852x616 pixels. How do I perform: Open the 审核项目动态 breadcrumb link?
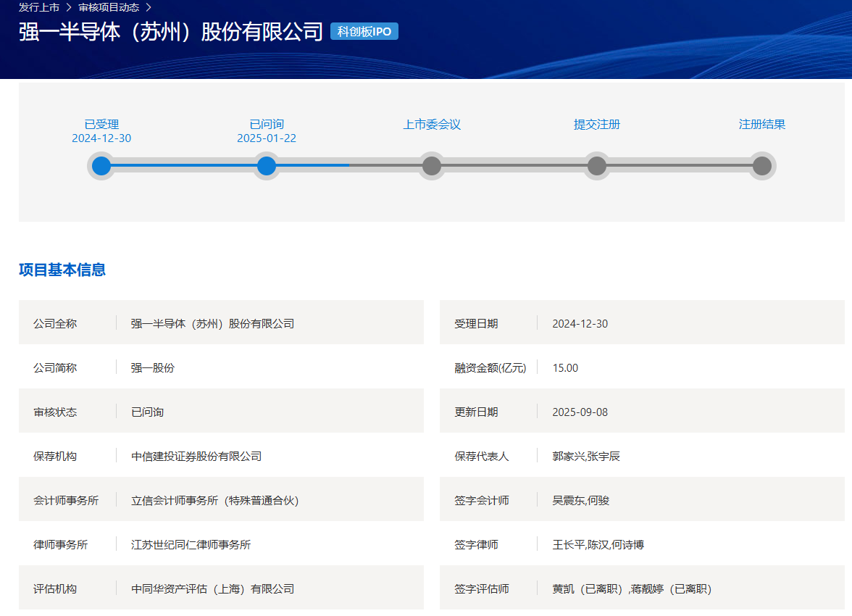click(109, 8)
